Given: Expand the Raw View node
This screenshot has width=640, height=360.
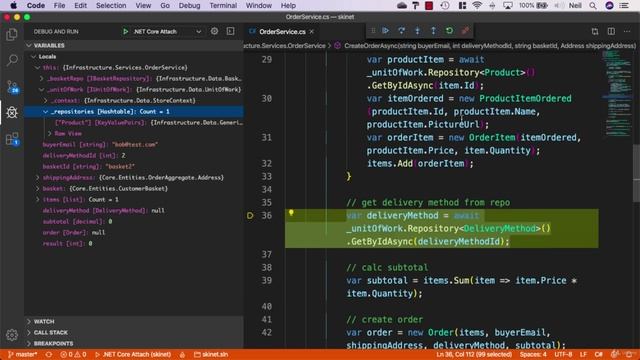Looking at the screenshot, I should [50, 133].
